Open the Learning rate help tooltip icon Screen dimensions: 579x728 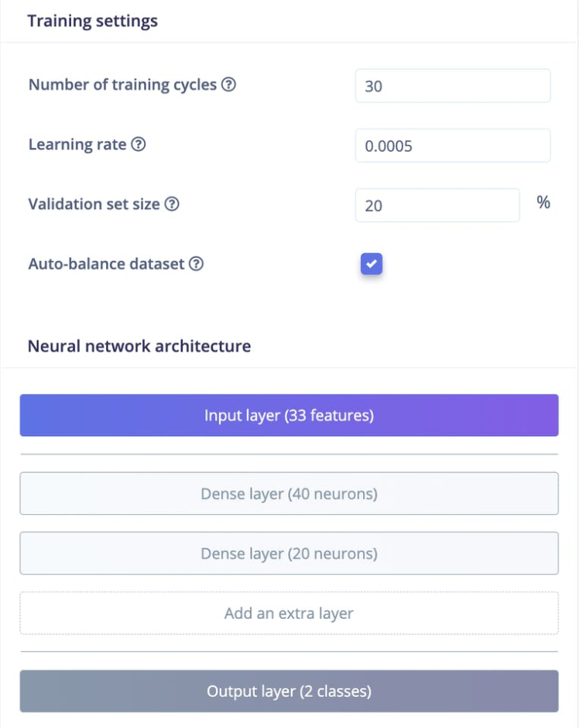click(x=139, y=145)
